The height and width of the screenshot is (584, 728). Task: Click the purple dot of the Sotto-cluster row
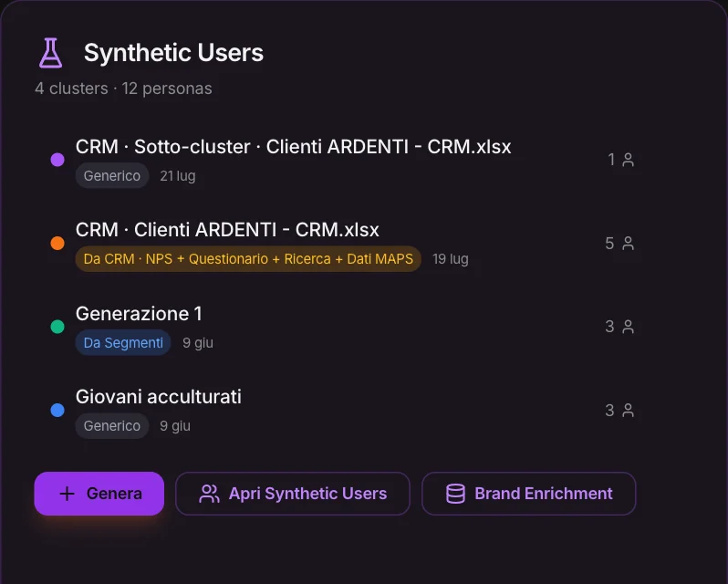coord(57,160)
